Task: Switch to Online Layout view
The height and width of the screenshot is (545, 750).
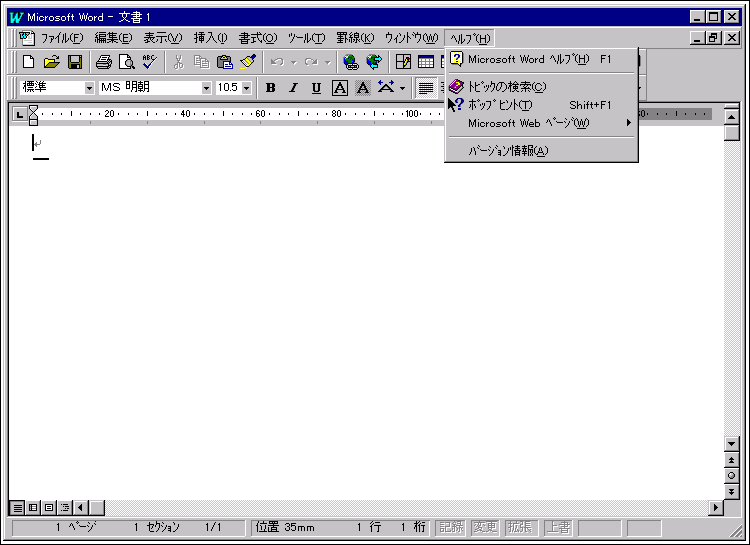Action: pos(33,508)
